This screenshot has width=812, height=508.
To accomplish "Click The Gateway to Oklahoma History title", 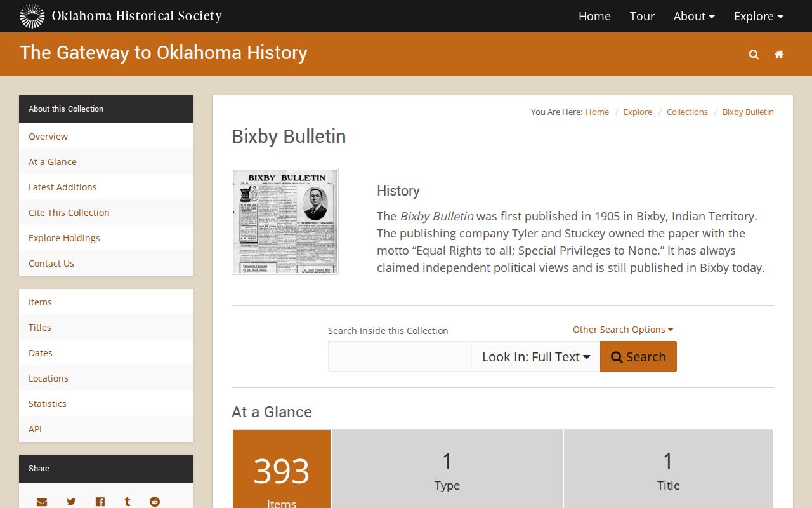I will pyautogui.click(x=164, y=53).
